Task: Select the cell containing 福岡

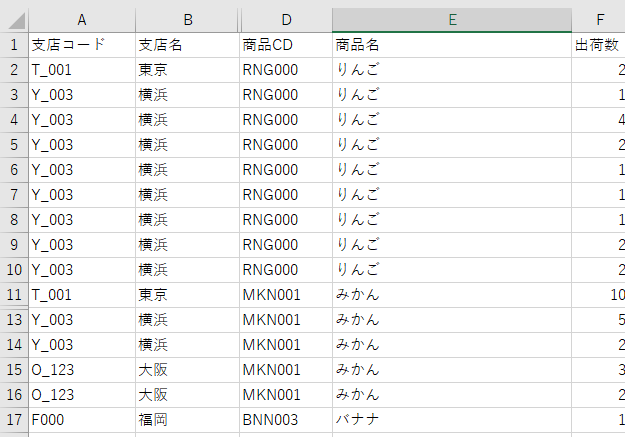Action: (x=187, y=420)
